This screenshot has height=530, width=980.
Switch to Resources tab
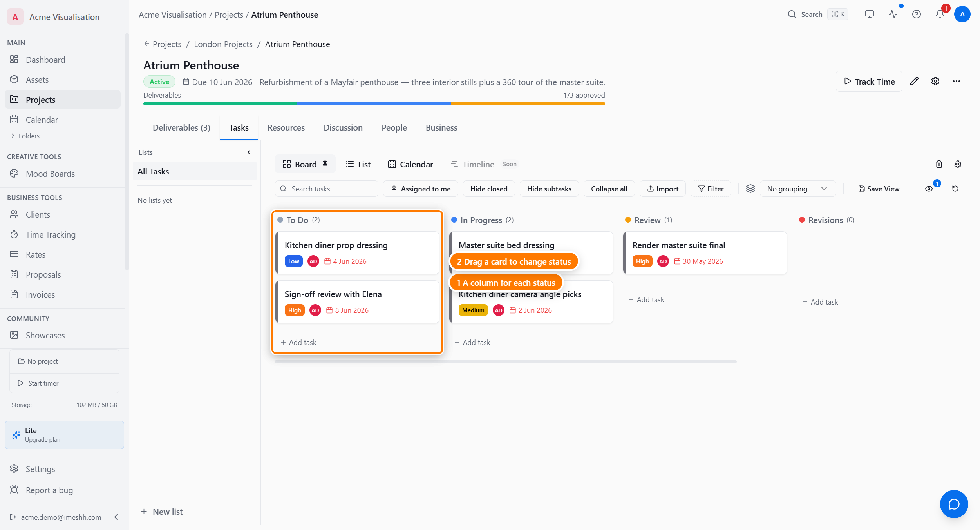(x=286, y=127)
